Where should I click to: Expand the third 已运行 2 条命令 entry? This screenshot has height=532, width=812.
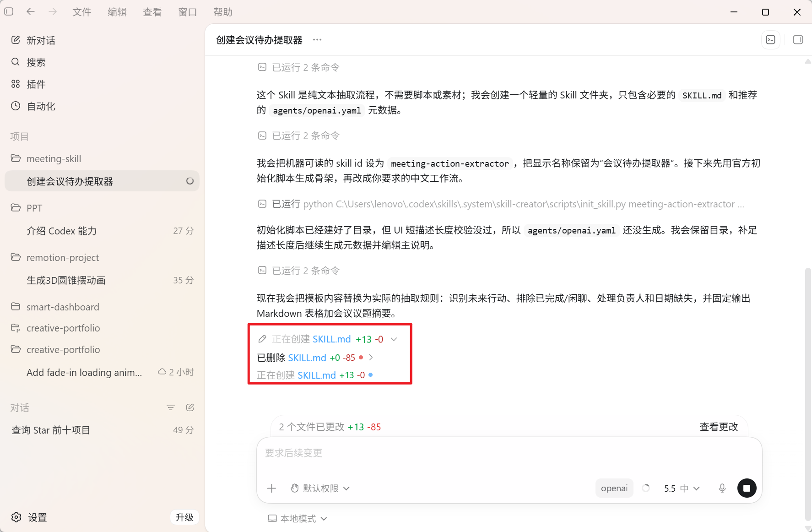(298, 271)
